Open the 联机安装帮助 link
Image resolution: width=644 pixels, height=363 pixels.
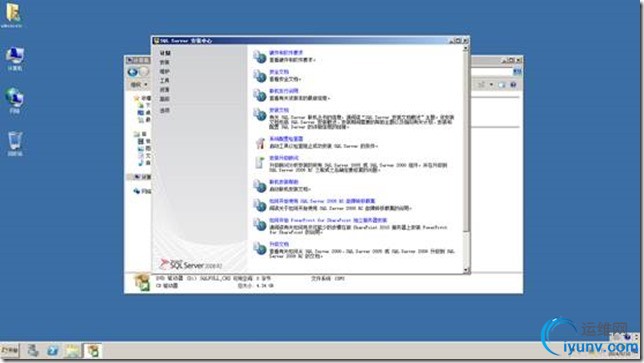(283, 182)
